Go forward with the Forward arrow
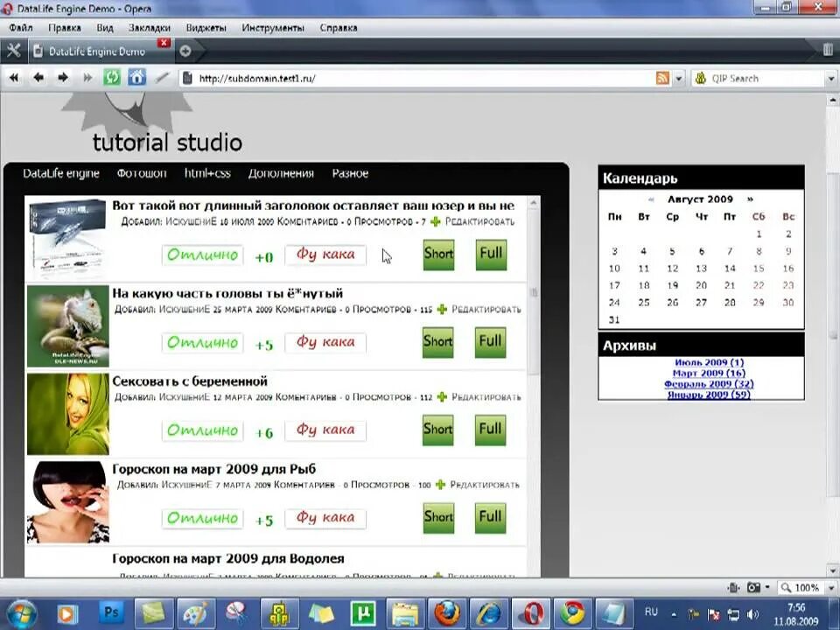Screen dimensions: 840x630 pyautogui.click(x=63, y=78)
